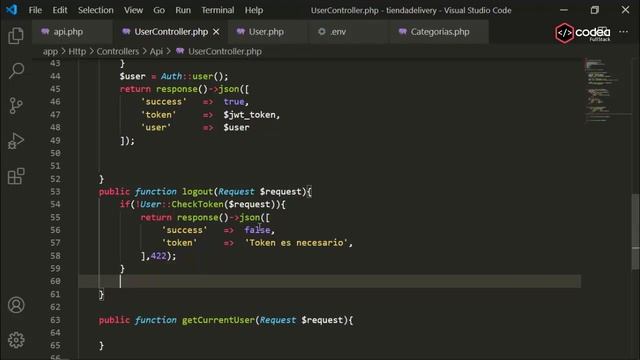Click the Api breadcrumb segment
The width and height of the screenshot is (640, 360).
[x=156, y=51]
